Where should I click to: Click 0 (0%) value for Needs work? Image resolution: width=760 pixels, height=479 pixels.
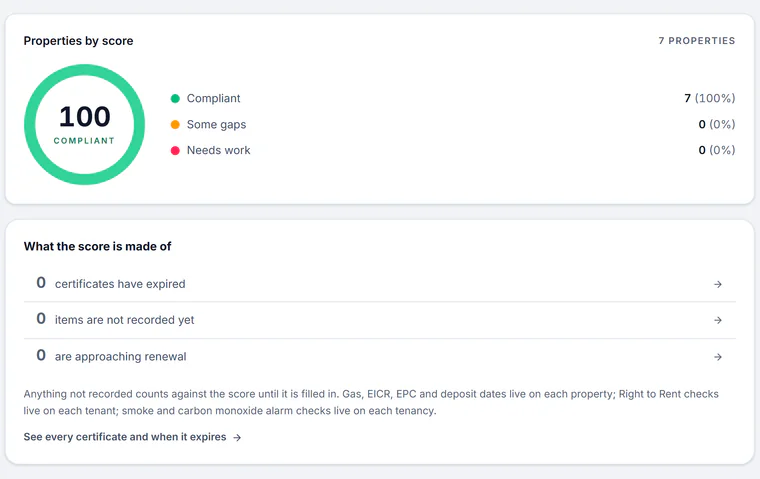[717, 150]
